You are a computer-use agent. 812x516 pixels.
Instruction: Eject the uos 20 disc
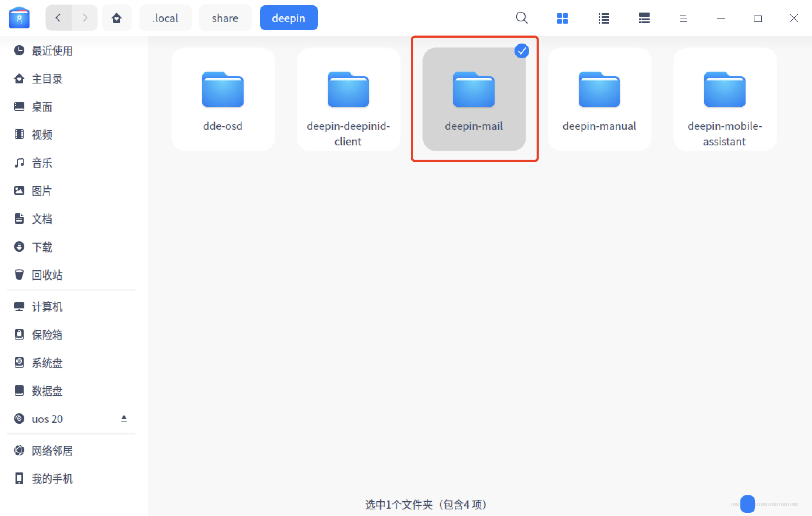(x=124, y=419)
